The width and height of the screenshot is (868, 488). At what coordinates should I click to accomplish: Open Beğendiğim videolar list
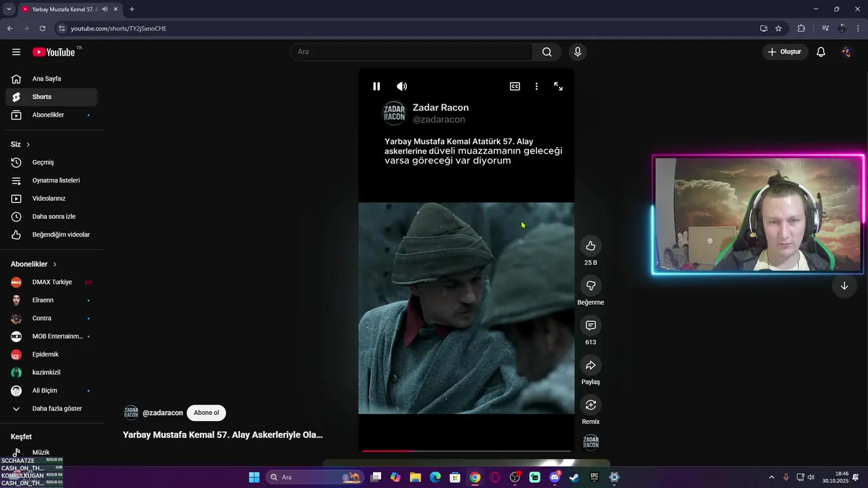52,235
